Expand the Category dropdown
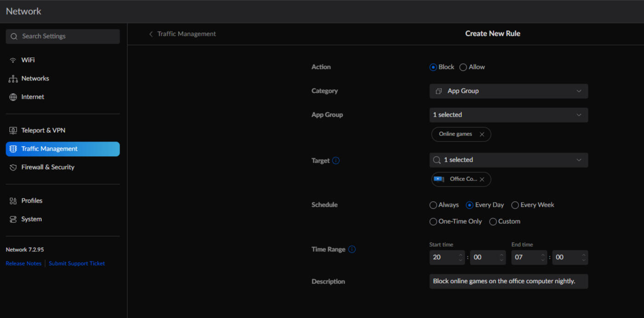Viewport: 644px width, 318px height. [508, 91]
